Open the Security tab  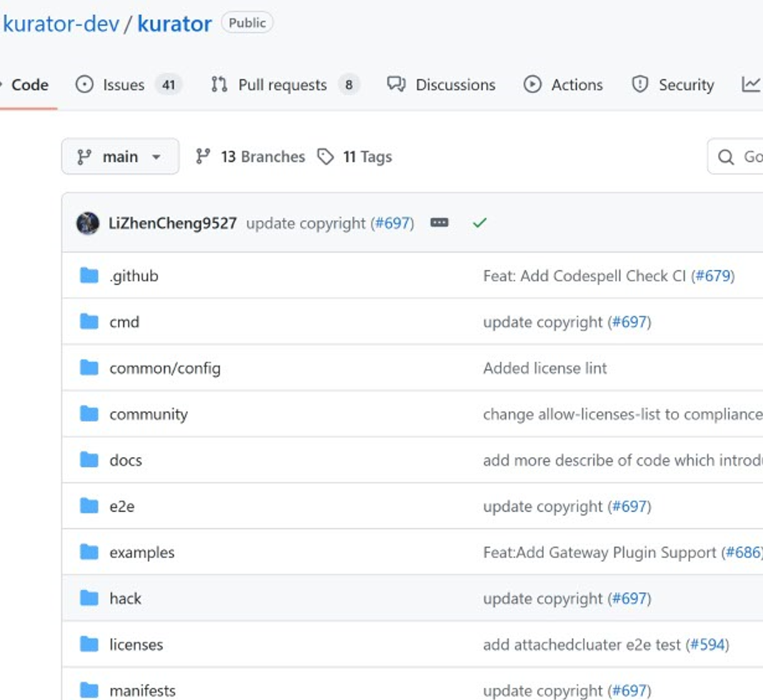673,84
